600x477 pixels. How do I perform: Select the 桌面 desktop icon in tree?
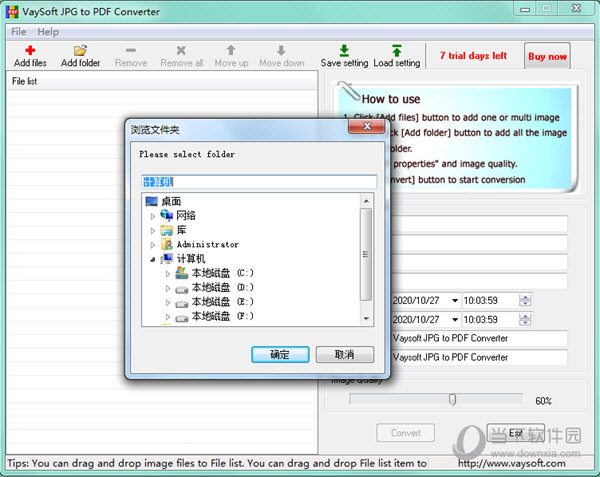(x=152, y=201)
